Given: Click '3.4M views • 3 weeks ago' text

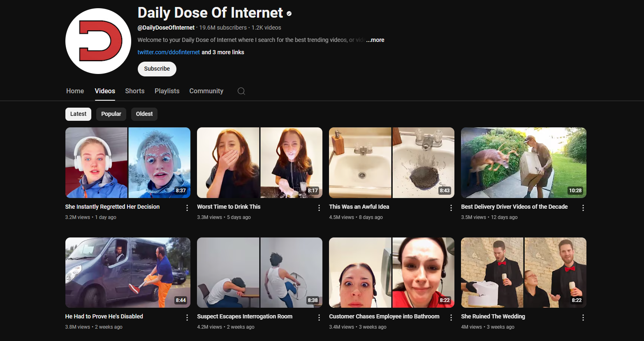Looking at the screenshot, I should (358, 327).
